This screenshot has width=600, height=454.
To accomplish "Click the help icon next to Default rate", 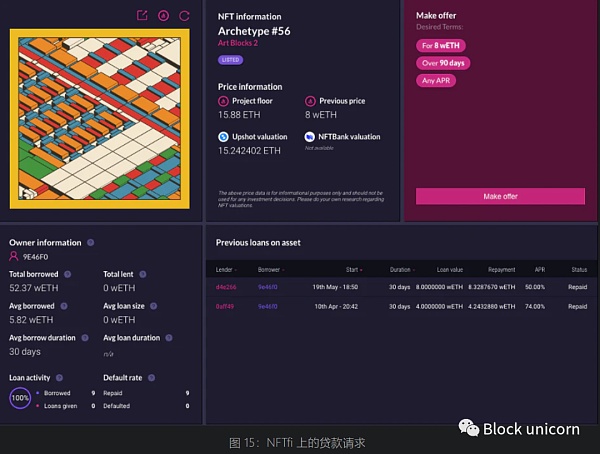I will click(x=152, y=378).
